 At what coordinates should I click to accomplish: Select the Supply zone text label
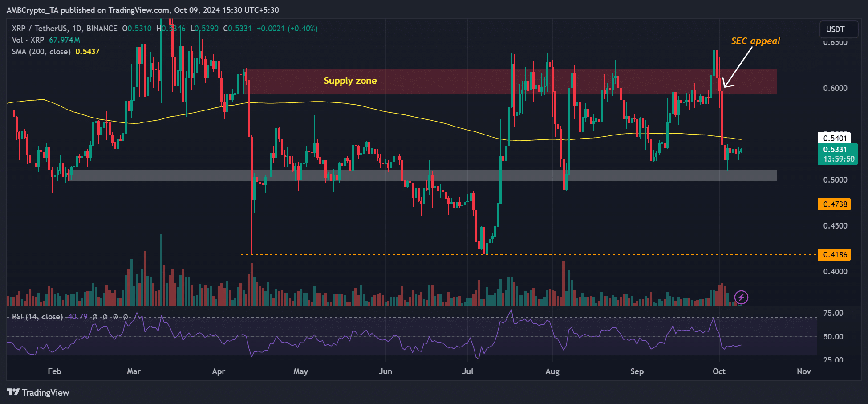click(x=350, y=81)
